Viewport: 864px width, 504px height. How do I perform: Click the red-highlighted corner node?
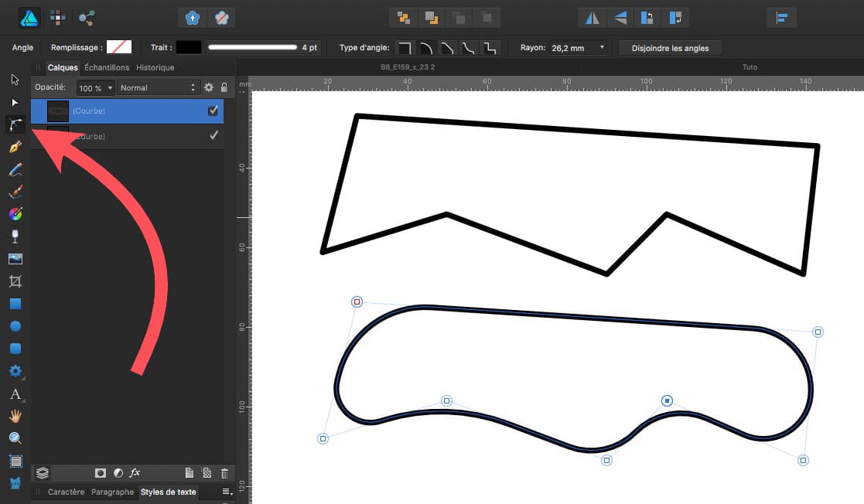[357, 301]
